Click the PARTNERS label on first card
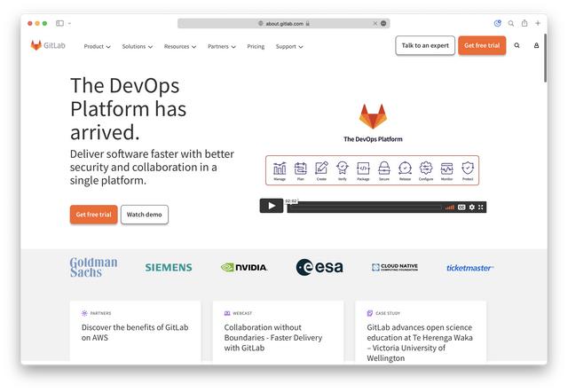 pos(100,313)
